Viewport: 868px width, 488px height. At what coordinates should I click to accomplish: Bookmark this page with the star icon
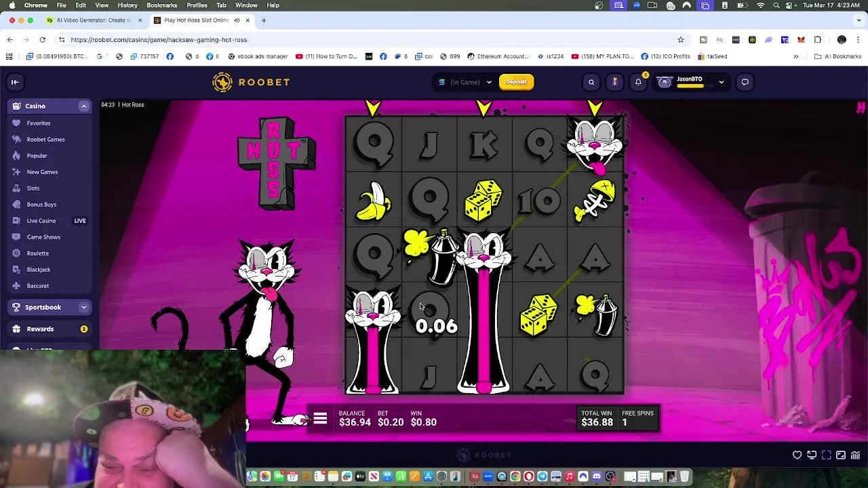pos(681,39)
